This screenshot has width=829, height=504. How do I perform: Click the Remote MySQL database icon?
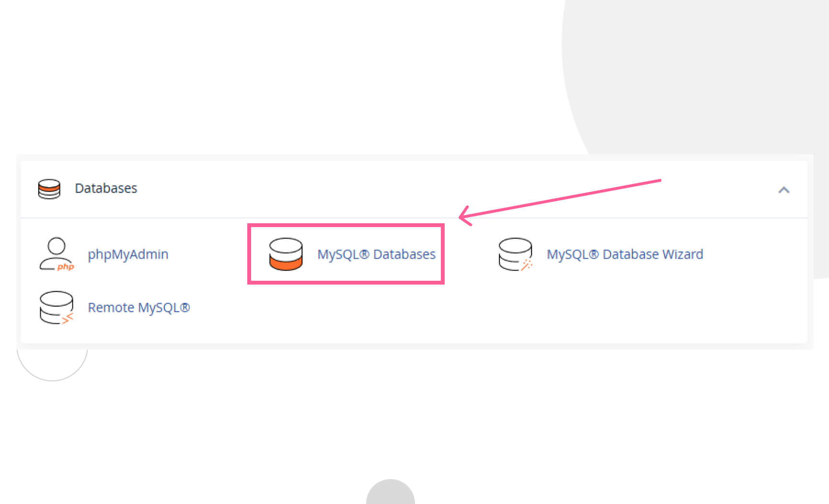(57, 308)
